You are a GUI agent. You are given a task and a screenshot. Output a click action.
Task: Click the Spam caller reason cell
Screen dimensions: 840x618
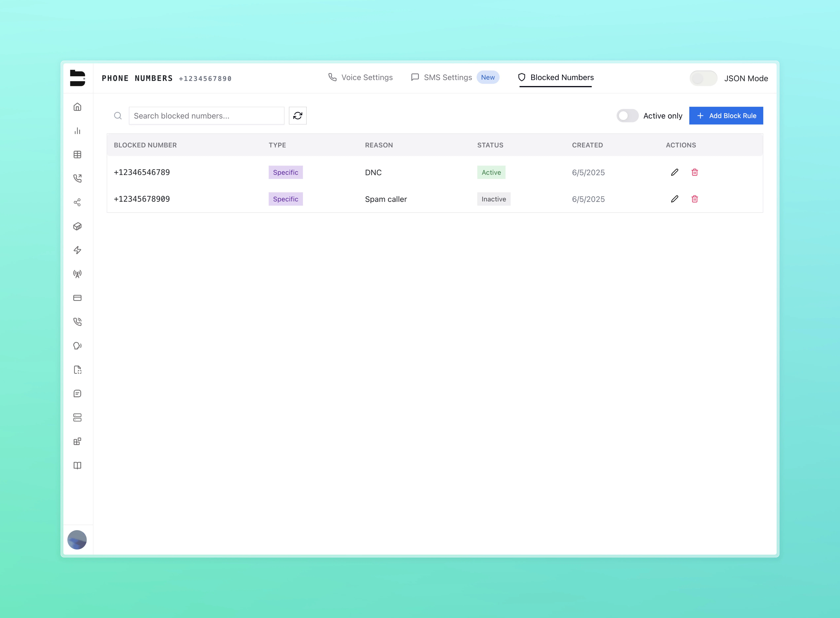(386, 199)
